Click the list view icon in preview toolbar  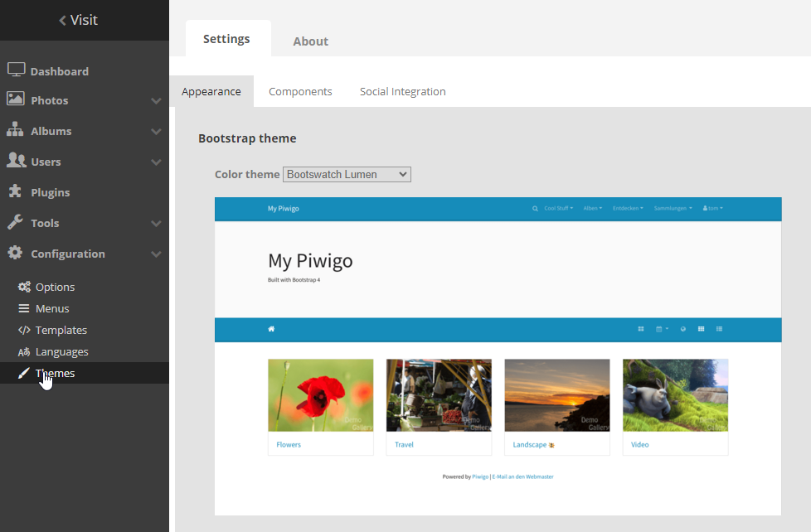pyautogui.click(x=719, y=329)
